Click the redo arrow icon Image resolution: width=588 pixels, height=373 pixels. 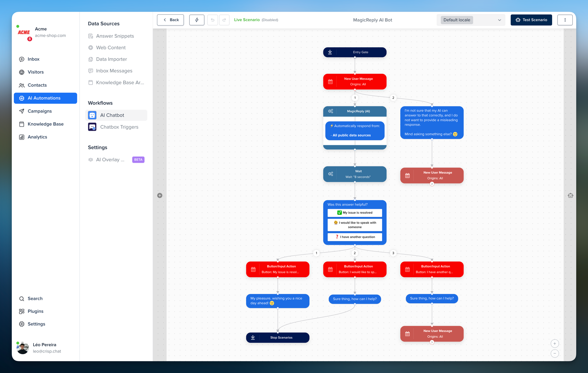click(x=224, y=20)
